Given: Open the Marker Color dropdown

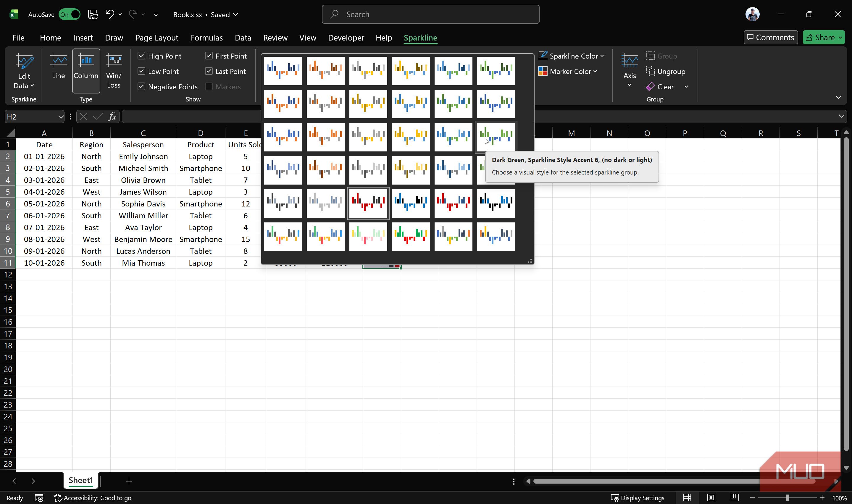Looking at the screenshot, I should 567,71.
